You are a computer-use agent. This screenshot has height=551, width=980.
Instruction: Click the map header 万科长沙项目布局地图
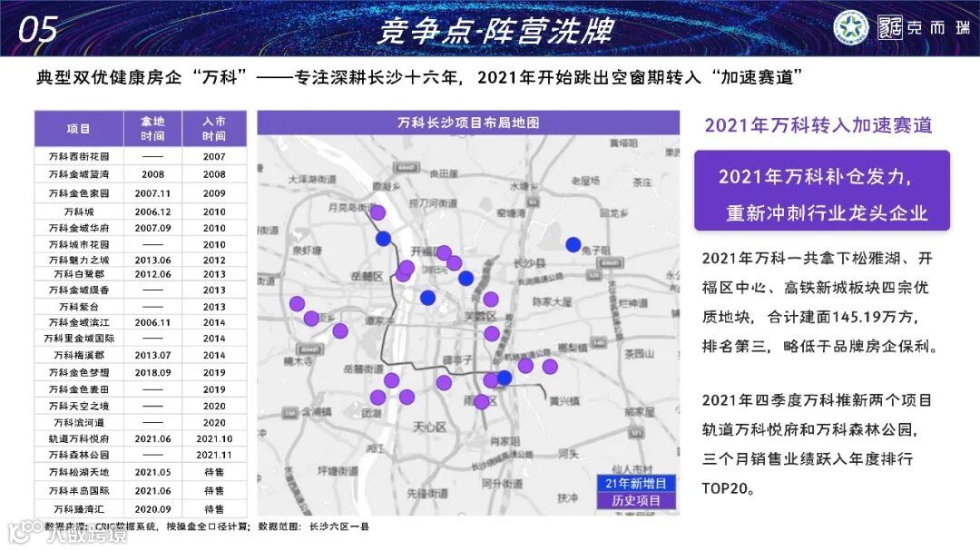click(x=468, y=123)
